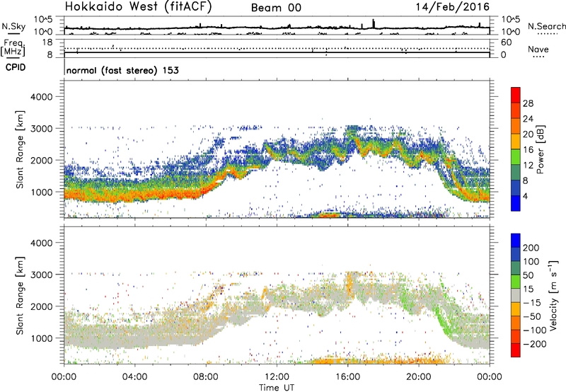This screenshot has height=392, width=566.
Task: Click the "Hokkaido West (fitACF)" plot title
Action: coord(138,6)
